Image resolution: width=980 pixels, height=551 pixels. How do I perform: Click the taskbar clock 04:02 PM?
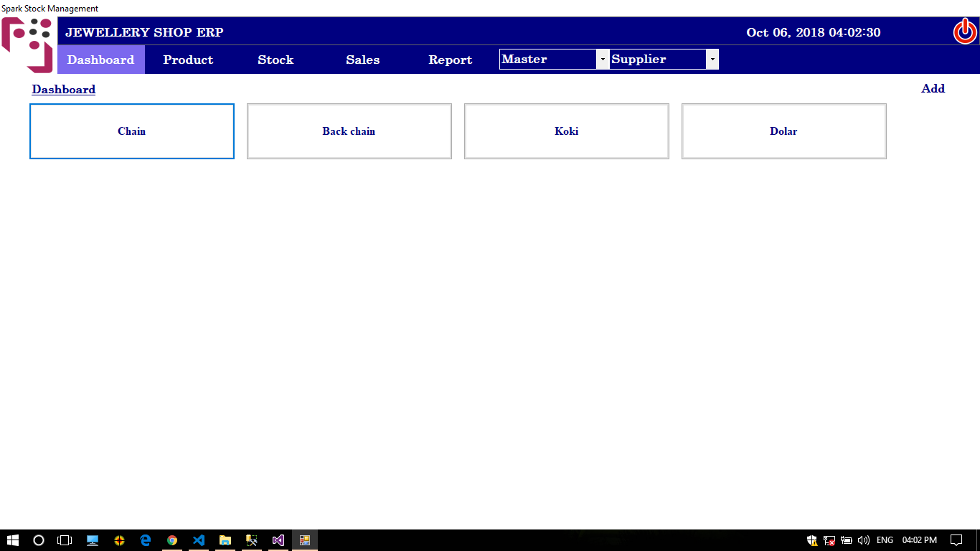coord(920,540)
